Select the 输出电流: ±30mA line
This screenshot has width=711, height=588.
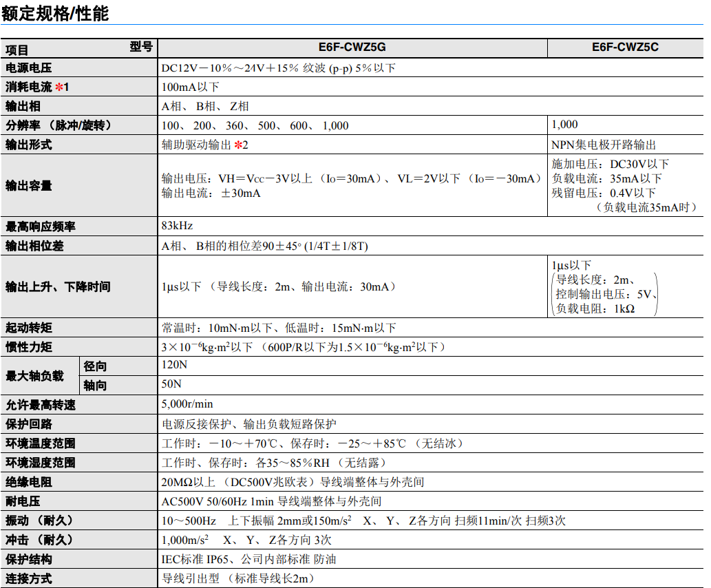tap(211, 193)
